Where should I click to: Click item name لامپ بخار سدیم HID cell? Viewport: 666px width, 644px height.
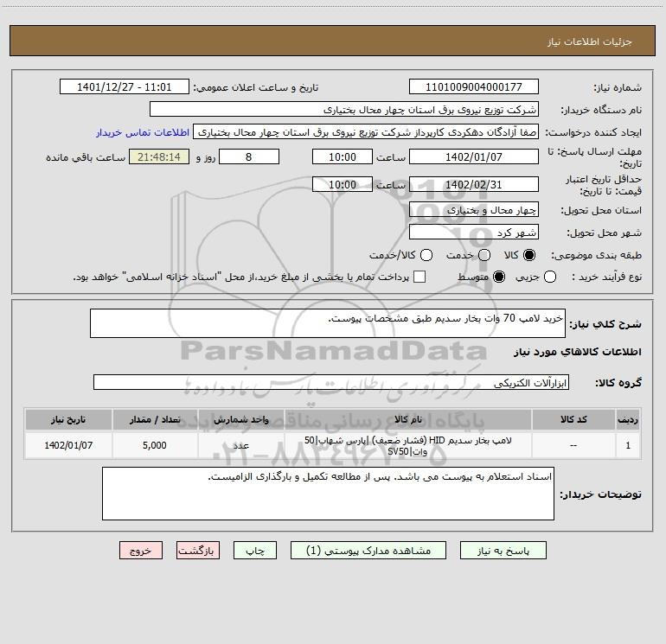407,445
